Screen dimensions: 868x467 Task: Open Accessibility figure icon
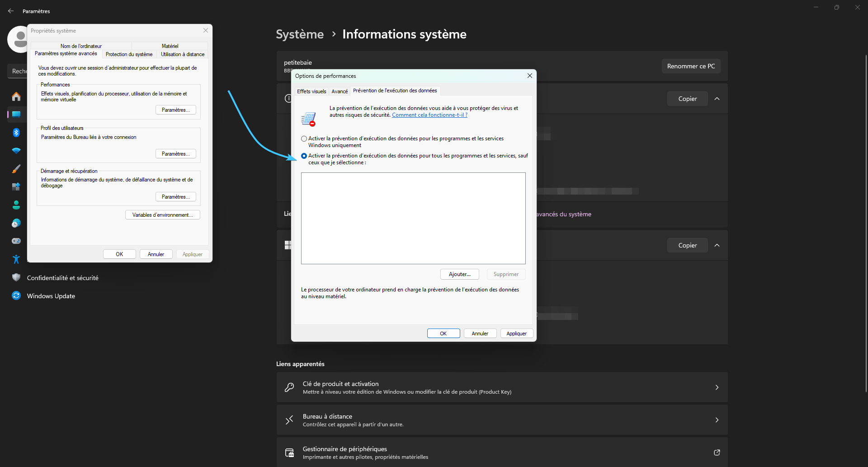(16, 259)
